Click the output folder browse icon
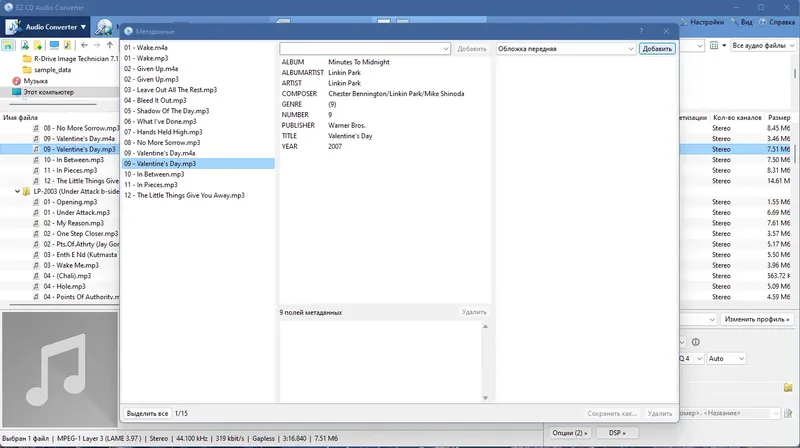The width and height of the screenshot is (800, 448). (788, 388)
